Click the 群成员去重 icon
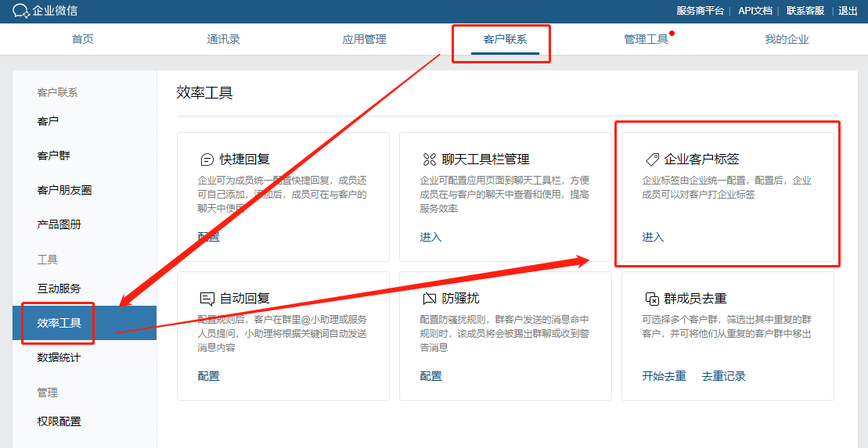 pos(651,299)
